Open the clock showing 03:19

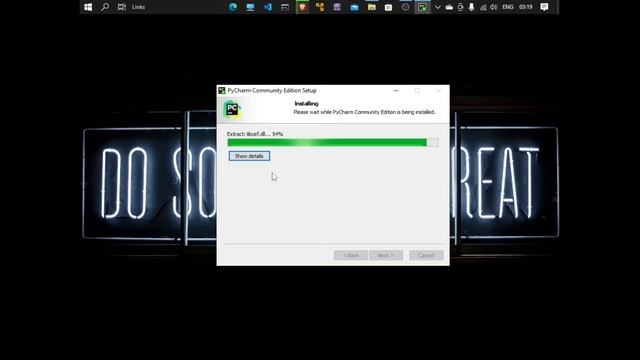526,7
